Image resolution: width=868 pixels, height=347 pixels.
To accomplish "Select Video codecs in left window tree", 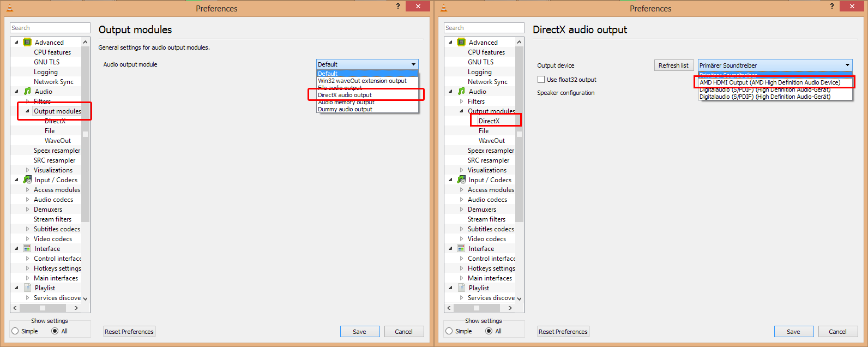I will (53, 238).
